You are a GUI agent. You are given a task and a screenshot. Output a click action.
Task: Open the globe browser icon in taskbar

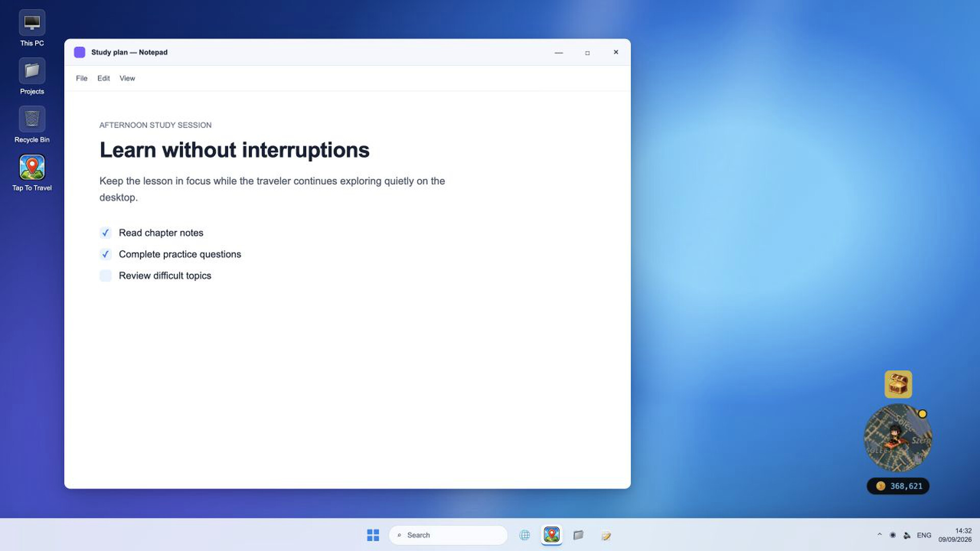point(525,535)
